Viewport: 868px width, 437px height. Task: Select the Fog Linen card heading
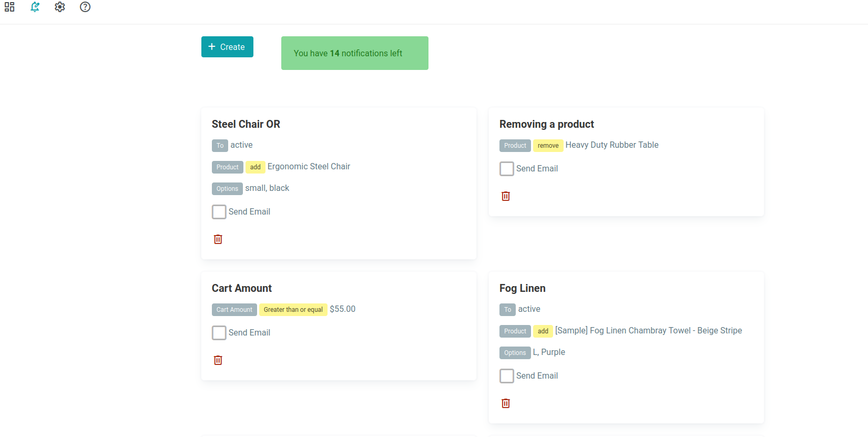tap(522, 288)
